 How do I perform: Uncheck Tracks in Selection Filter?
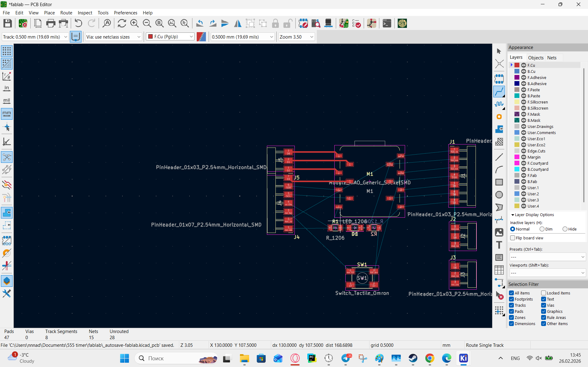click(x=511, y=305)
